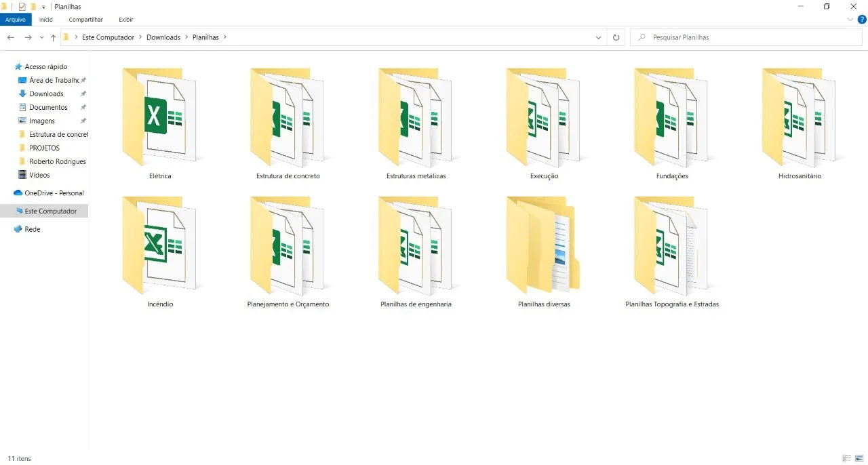Viewport: 868px width, 465px height.
Task: Click Planilhas in the address bar
Action: click(205, 37)
